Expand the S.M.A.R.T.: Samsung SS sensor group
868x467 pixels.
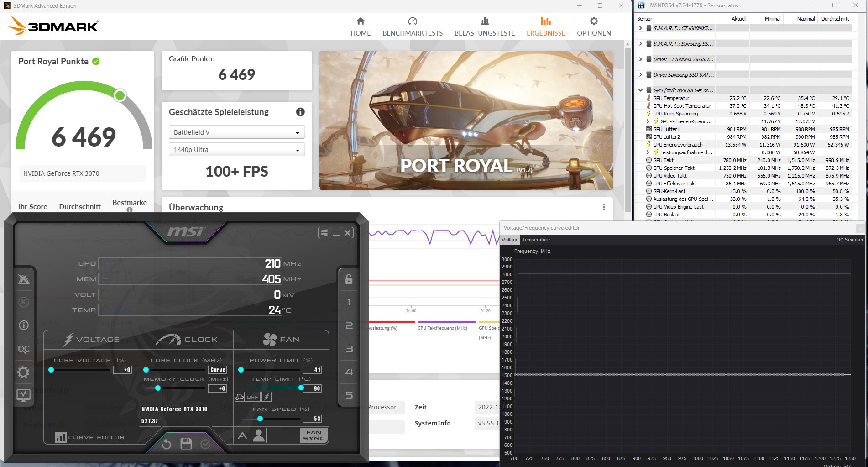pyautogui.click(x=641, y=44)
